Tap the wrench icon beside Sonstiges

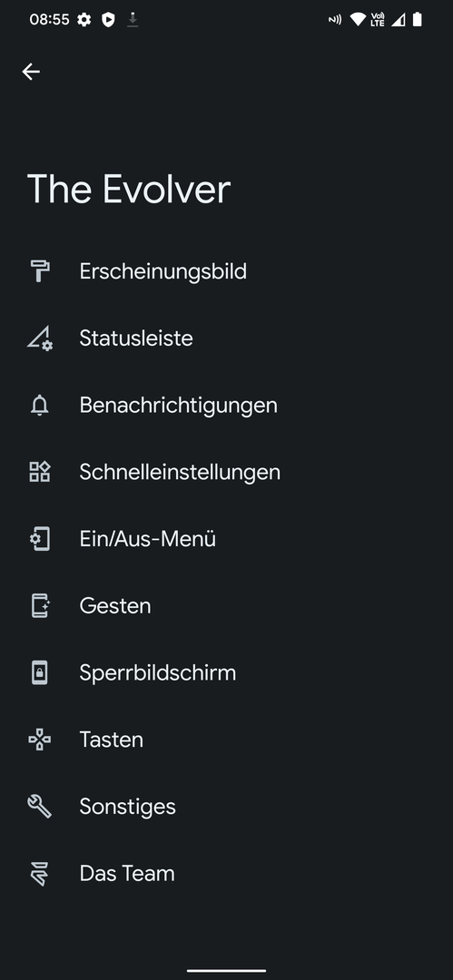coord(39,807)
